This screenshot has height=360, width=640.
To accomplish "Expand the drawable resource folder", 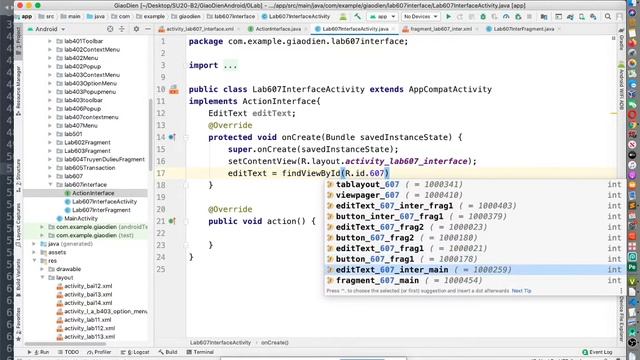I will coord(42,269).
